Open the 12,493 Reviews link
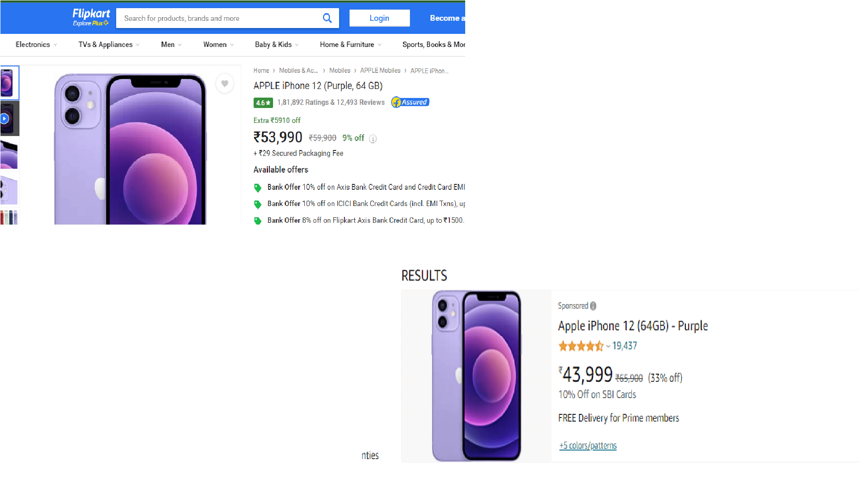The image size is (868, 488). pyautogui.click(x=369, y=102)
